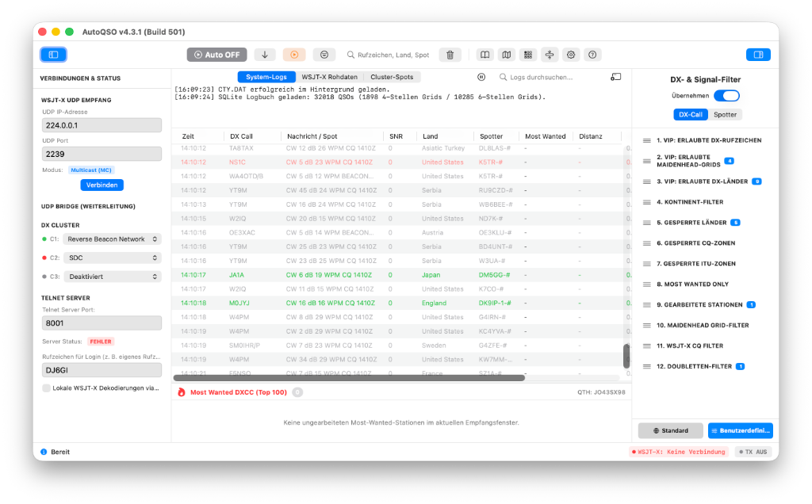The image size is (812, 504).
Task: Open the grid squares icon
Action: click(527, 55)
